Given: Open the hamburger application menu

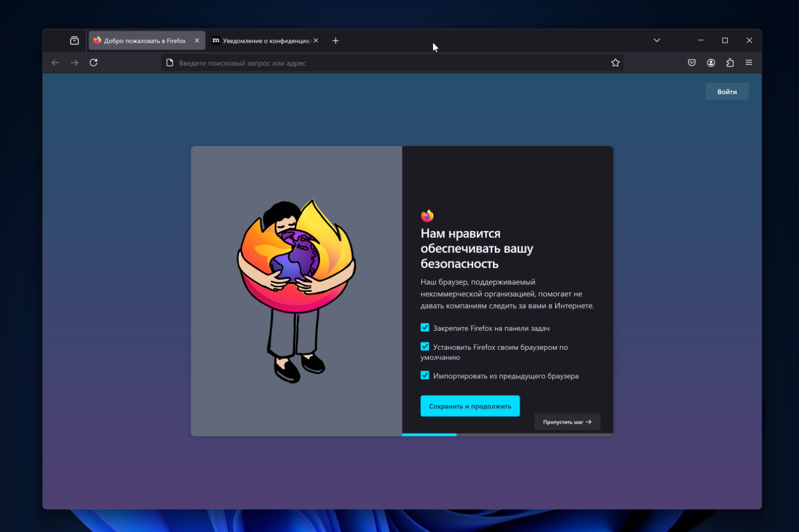Looking at the screenshot, I should pos(749,63).
